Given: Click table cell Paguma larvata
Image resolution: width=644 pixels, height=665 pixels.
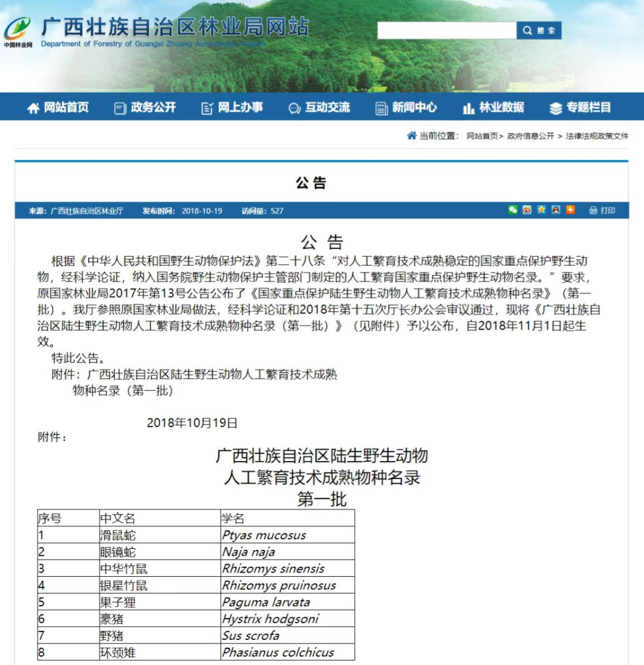Looking at the screenshot, I should tap(287, 602).
